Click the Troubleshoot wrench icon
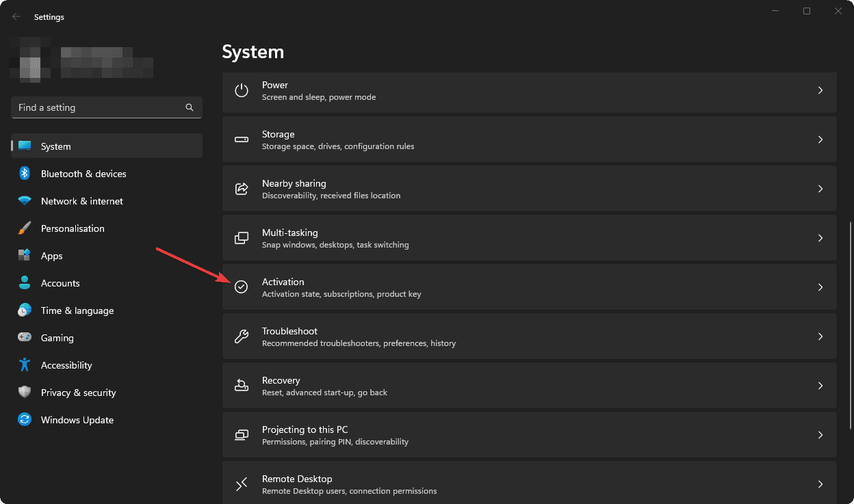The width and height of the screenshot is (854, 504). (x=241, y=336)
